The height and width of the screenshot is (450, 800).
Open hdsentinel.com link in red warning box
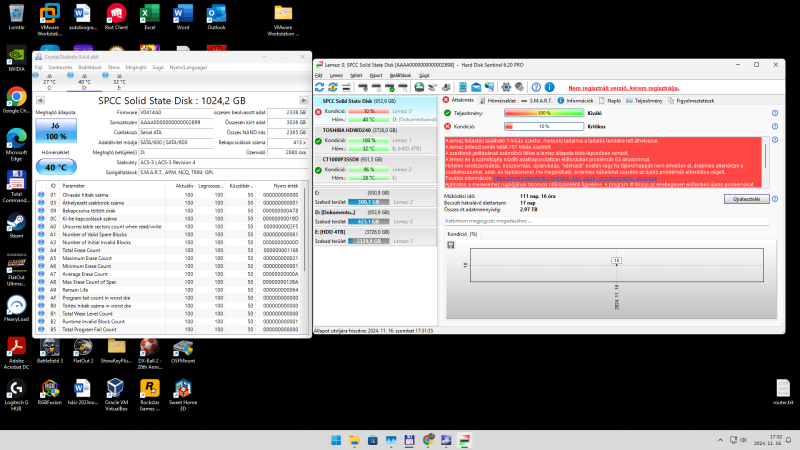(575, 178)
